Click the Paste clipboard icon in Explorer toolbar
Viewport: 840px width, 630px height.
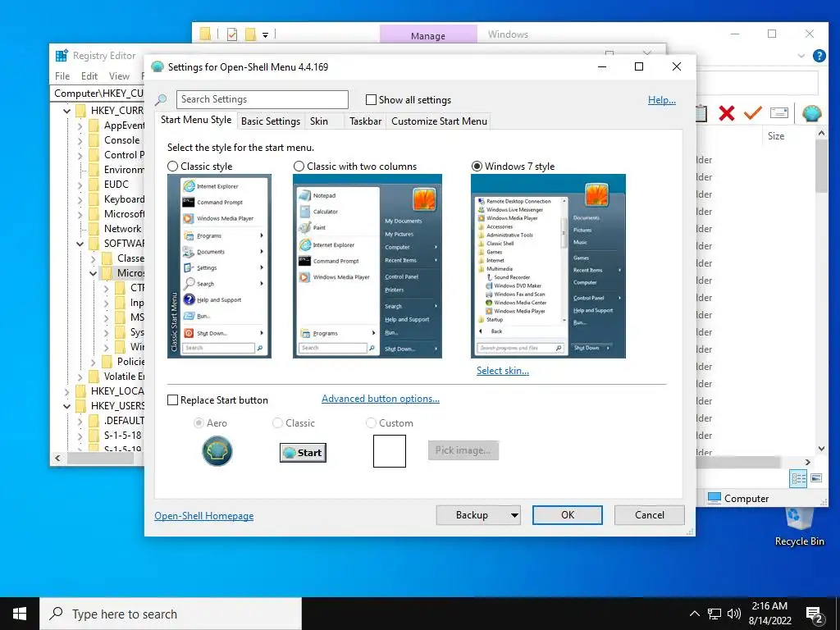[702, 113]
